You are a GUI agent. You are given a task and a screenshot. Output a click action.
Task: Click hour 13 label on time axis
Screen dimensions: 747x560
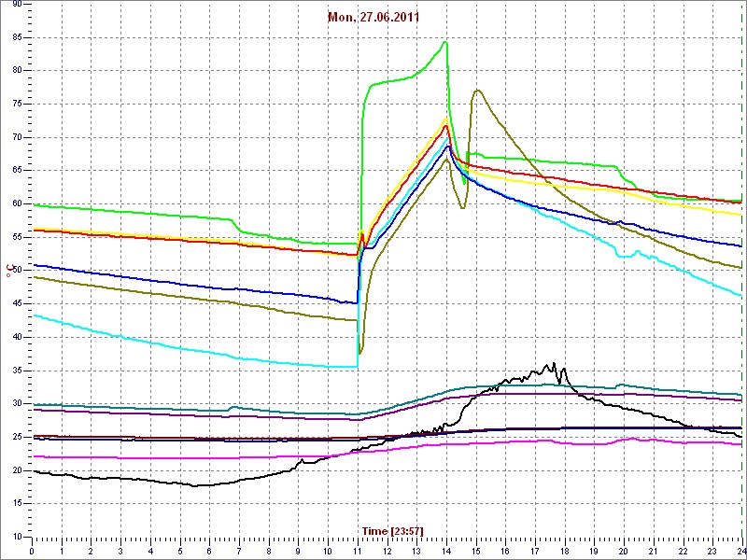pos(416,553)
